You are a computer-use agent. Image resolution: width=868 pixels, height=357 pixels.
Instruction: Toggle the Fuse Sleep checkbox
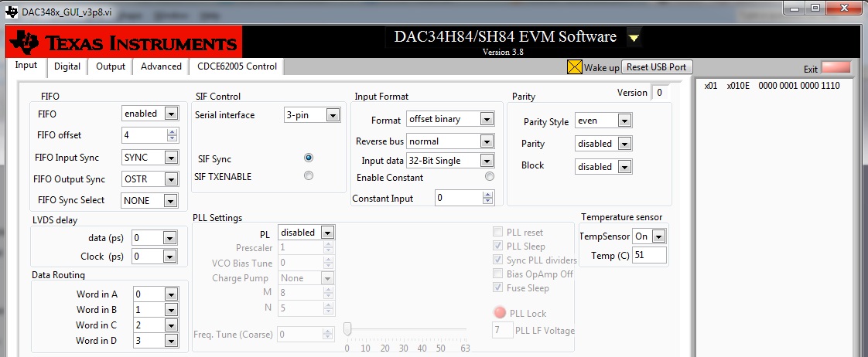click(x=497, y=287)
